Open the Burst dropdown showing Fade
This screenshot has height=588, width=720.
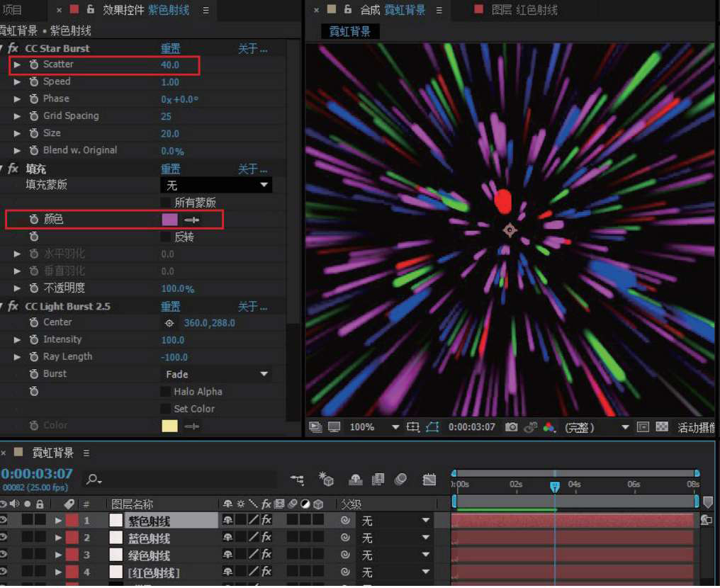(216, 374)
